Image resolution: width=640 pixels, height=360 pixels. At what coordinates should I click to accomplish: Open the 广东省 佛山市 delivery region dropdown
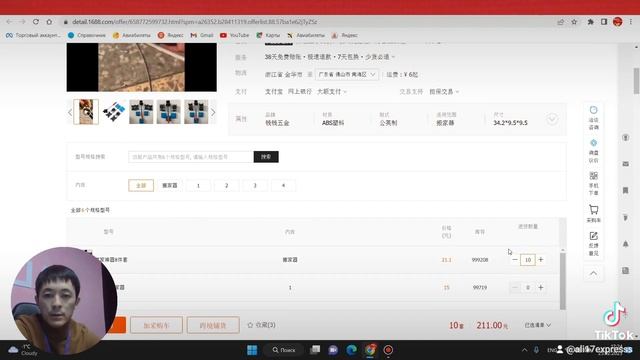click(x=347, y=74)
